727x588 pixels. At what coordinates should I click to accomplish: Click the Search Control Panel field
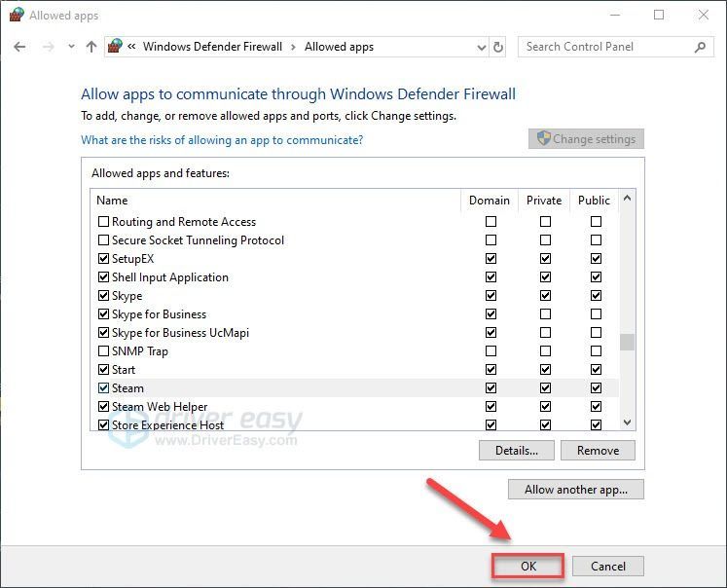pos(616,47)
